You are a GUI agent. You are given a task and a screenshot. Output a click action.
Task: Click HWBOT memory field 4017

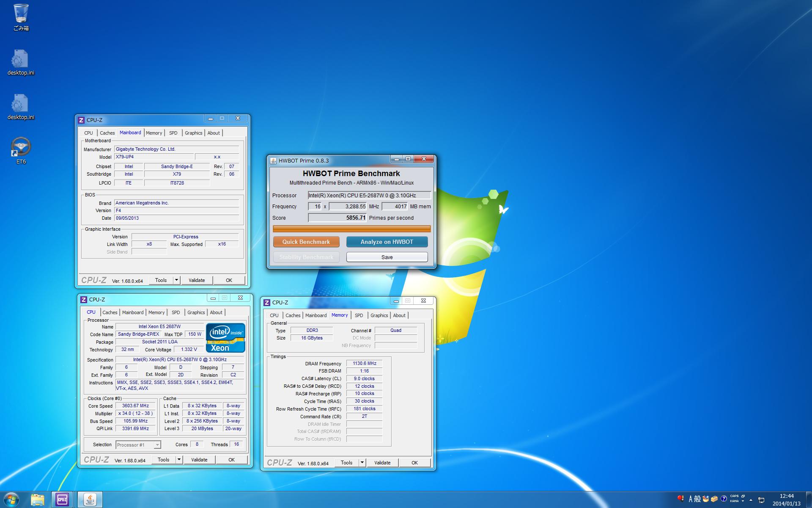pos(395,207)
